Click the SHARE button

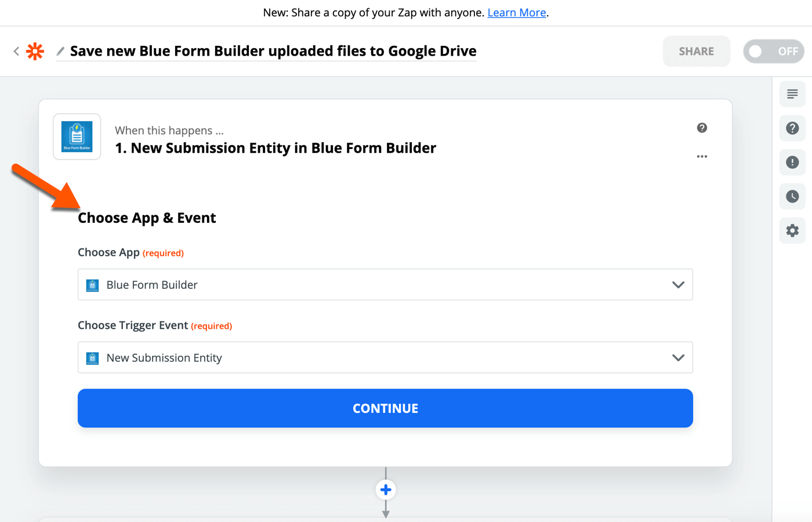[696, 51]
